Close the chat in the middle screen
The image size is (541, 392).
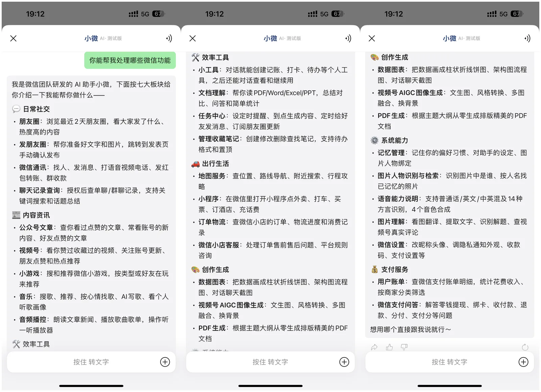click(193, 39)
